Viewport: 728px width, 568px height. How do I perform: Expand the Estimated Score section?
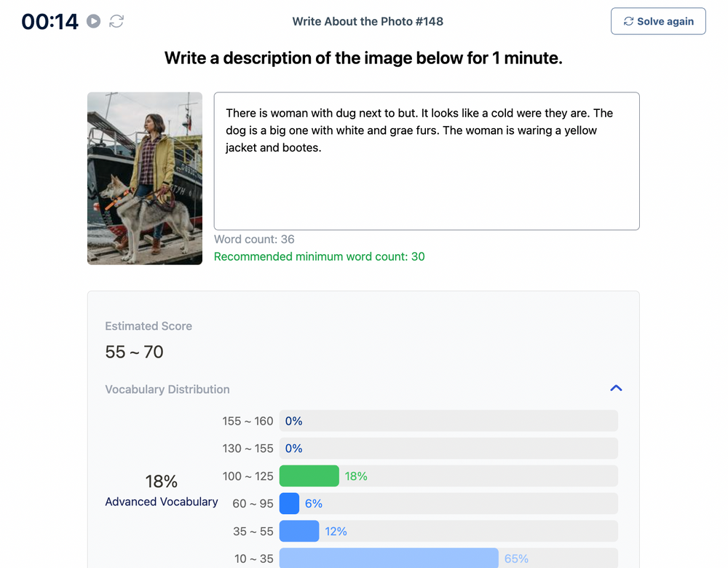pos(149,326)
